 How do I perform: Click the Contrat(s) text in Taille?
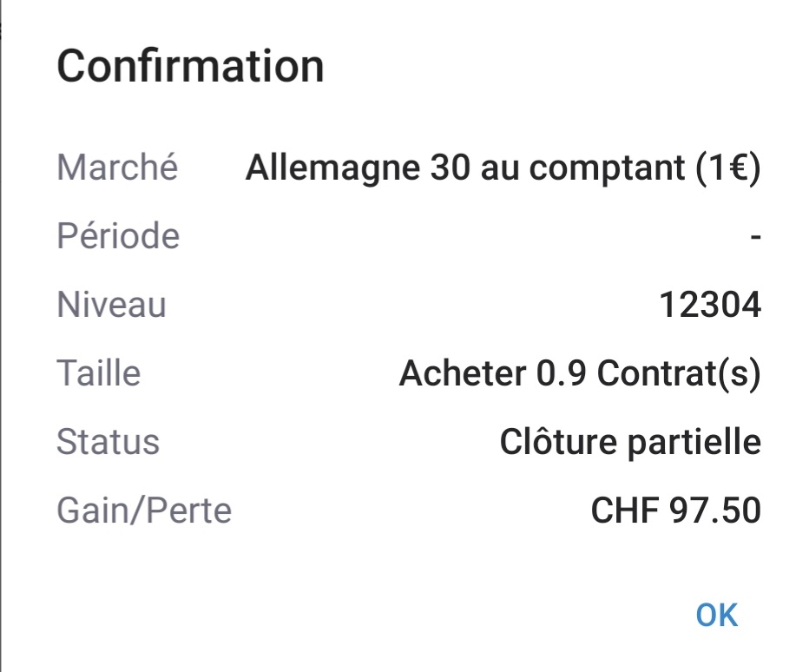(x=679, y=373)
